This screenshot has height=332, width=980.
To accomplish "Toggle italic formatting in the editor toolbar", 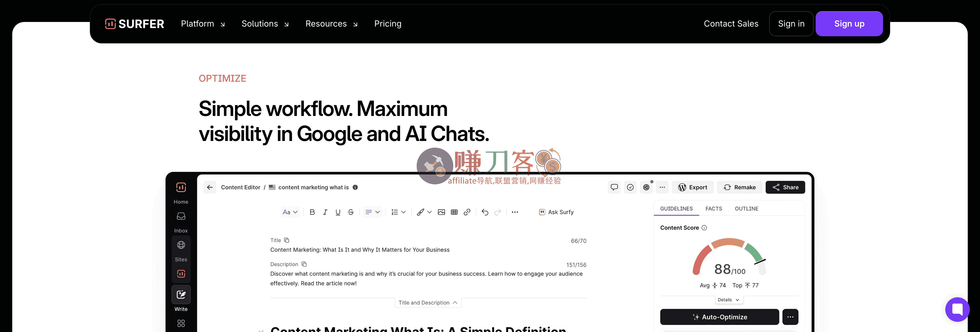I will click(x=325, y=212).
